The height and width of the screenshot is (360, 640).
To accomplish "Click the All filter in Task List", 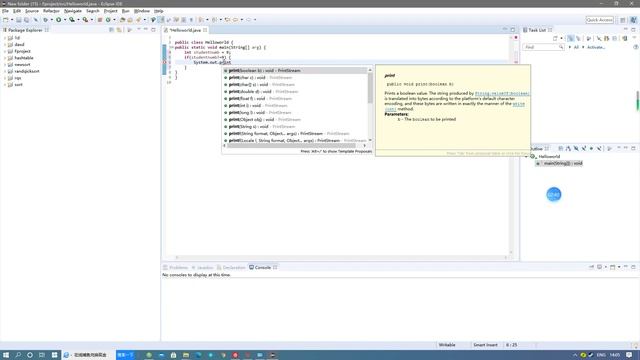I will click(576, 47).
